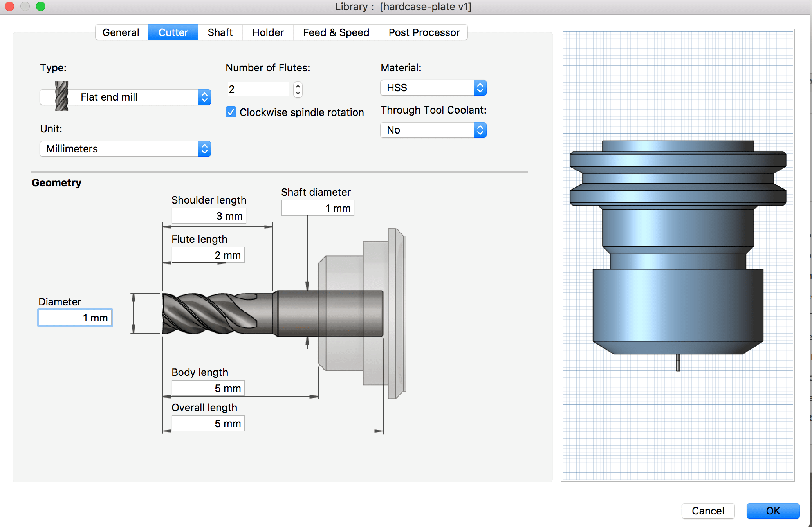Open the Through Tool Coolant dropdown
Image resolution: width=812 pixels, height=527 pixels.
pos(433,130)
